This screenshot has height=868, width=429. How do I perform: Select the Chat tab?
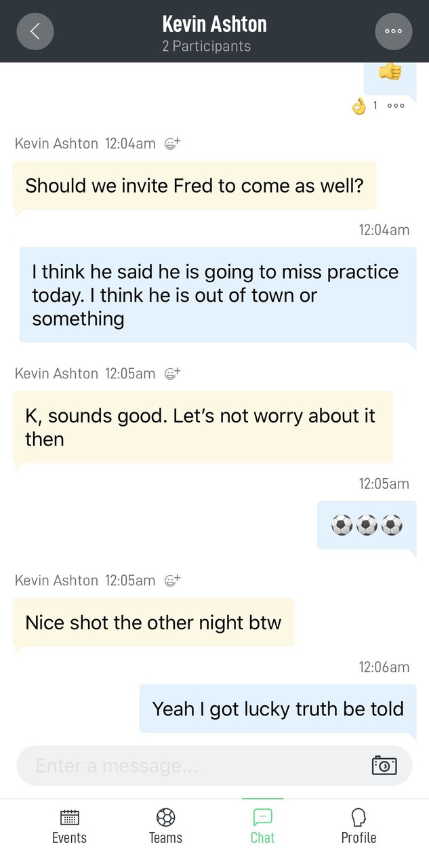click(262, 826)
